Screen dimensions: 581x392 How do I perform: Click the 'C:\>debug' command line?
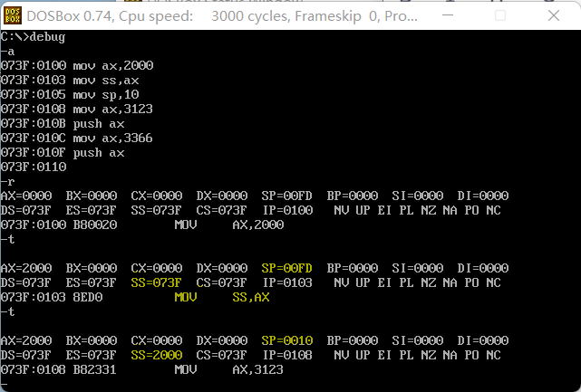34,37
